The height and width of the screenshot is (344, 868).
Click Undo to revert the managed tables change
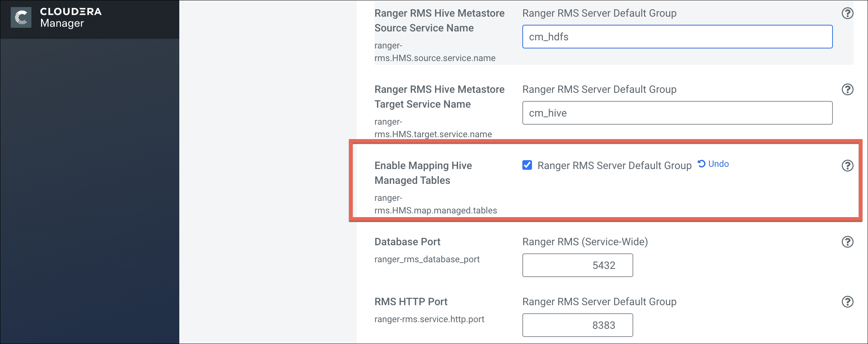713,164
